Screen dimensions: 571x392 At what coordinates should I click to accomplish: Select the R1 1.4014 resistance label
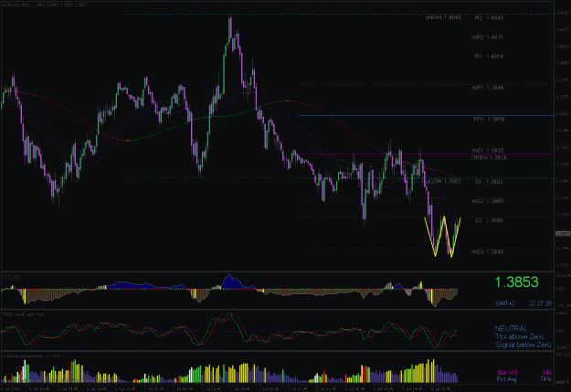[489, 57]
